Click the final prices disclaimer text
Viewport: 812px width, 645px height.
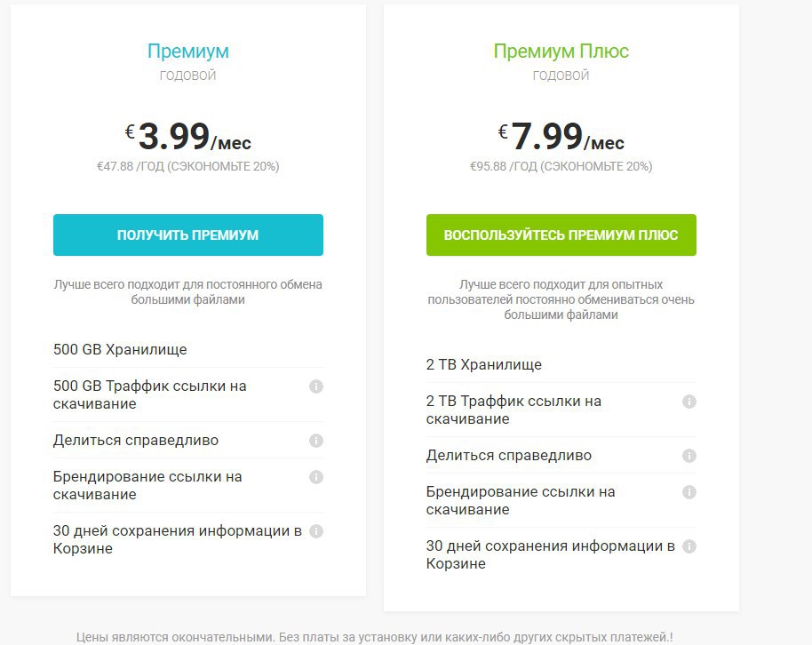(374, 637)
